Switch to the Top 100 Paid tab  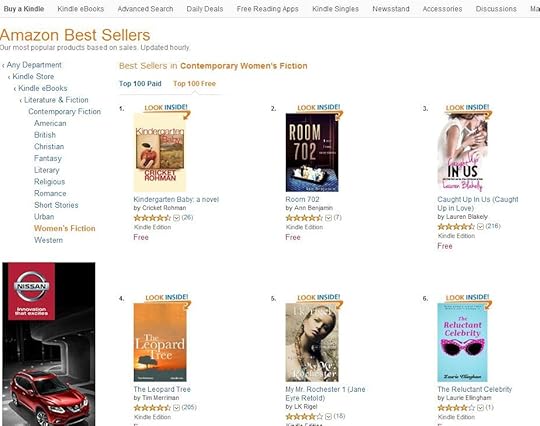coord(140,84)
